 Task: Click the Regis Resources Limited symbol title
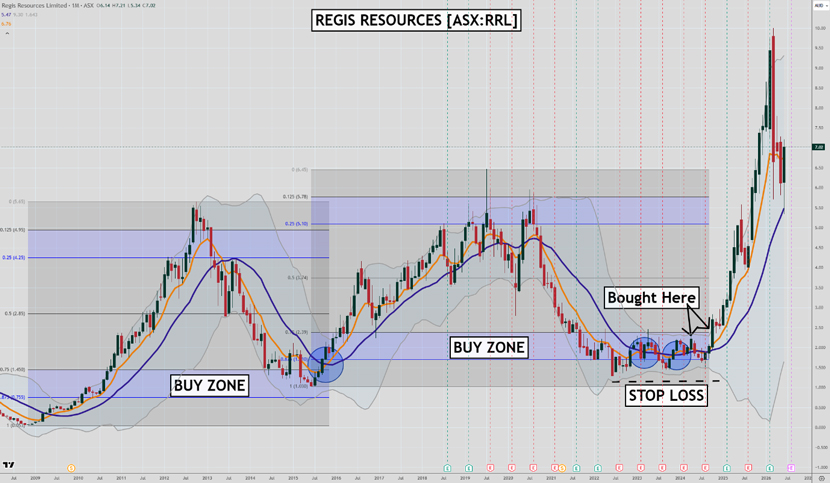click(34, 6)
